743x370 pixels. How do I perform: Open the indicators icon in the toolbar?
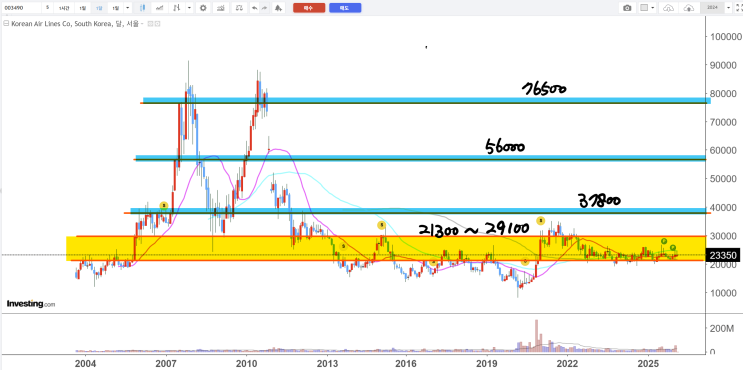[219, 8]
